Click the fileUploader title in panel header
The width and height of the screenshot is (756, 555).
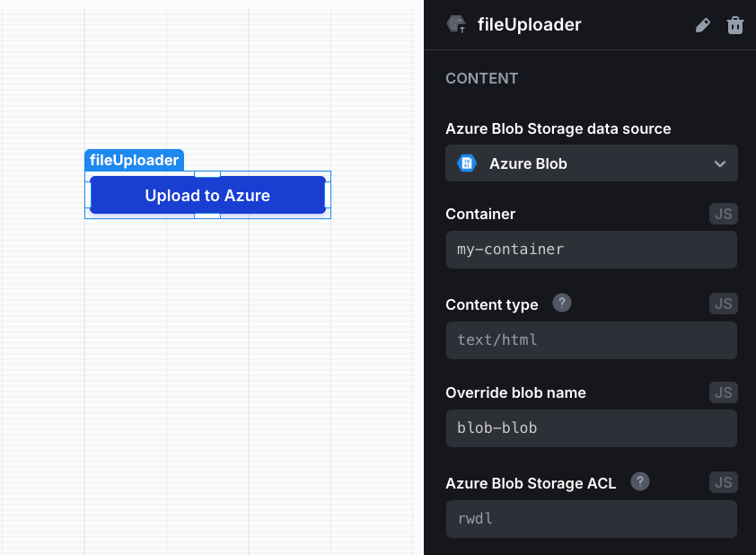(x=529, y=24)
